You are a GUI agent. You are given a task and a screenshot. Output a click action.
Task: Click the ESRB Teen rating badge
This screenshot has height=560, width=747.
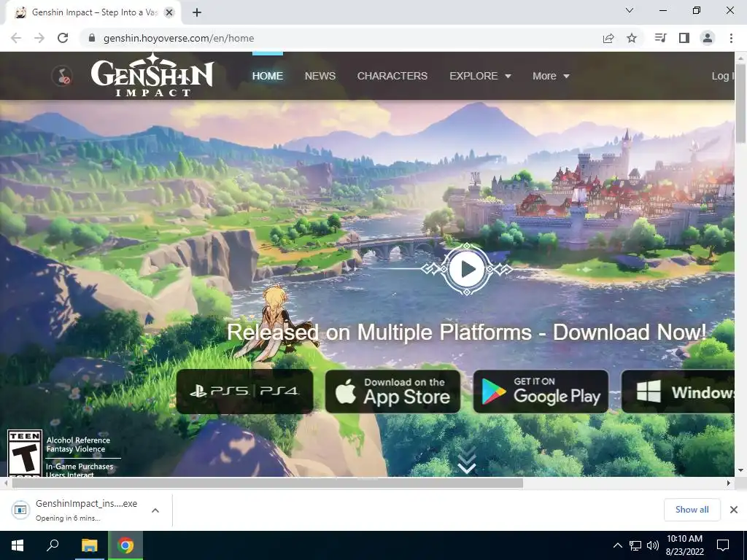25,453
